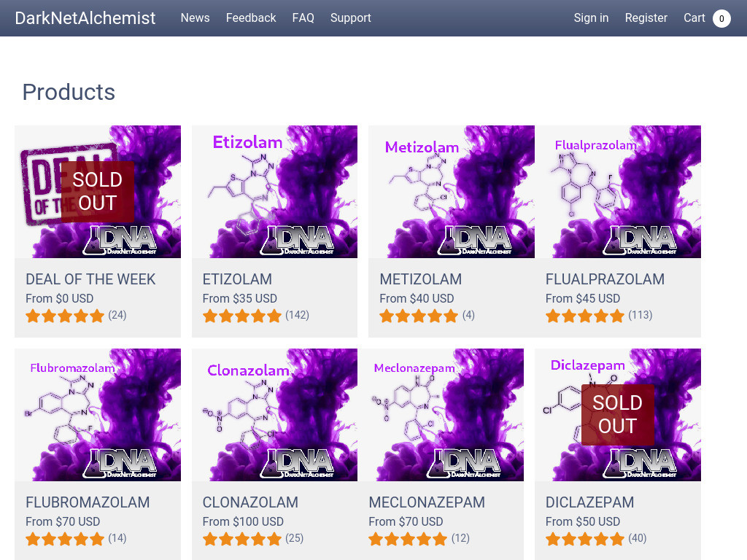Select the Flualprazolam molecule thumbnail
The image size is (747, 560).
617,192
